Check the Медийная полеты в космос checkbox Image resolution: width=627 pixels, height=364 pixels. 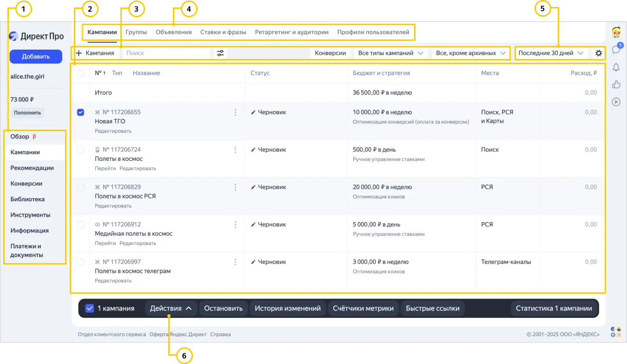click(80, 225)
